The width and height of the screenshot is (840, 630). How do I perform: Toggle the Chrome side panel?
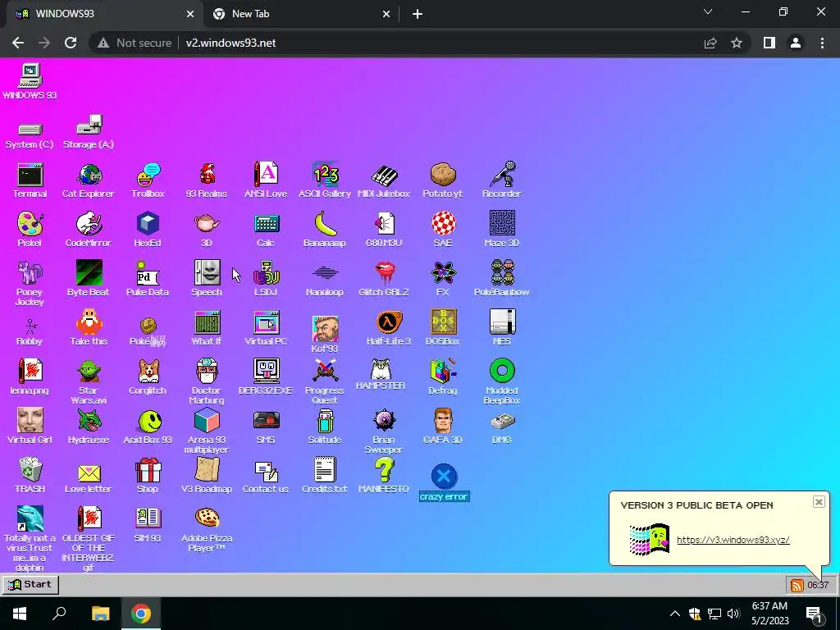click(769, 43)
